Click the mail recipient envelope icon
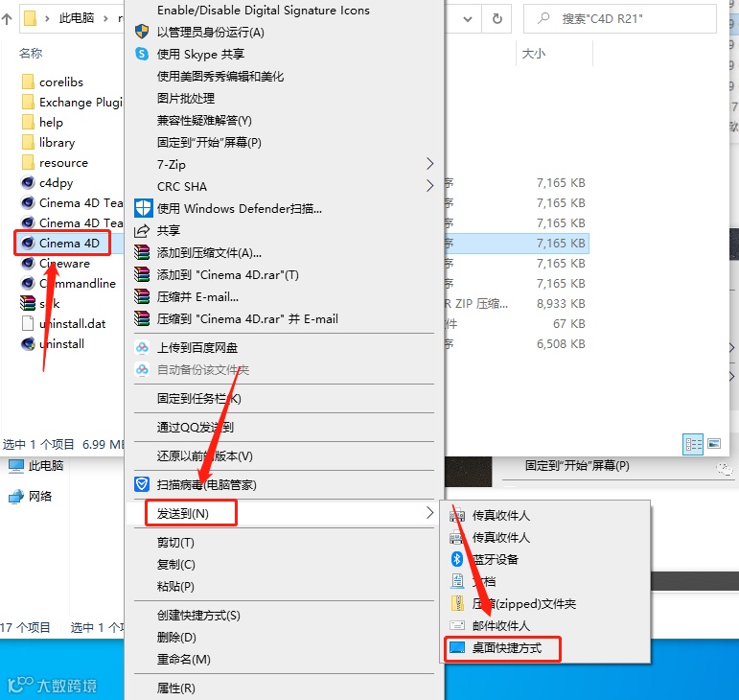Image resolution: width=739 pixels, height=700 pixels. click(457, 625)
